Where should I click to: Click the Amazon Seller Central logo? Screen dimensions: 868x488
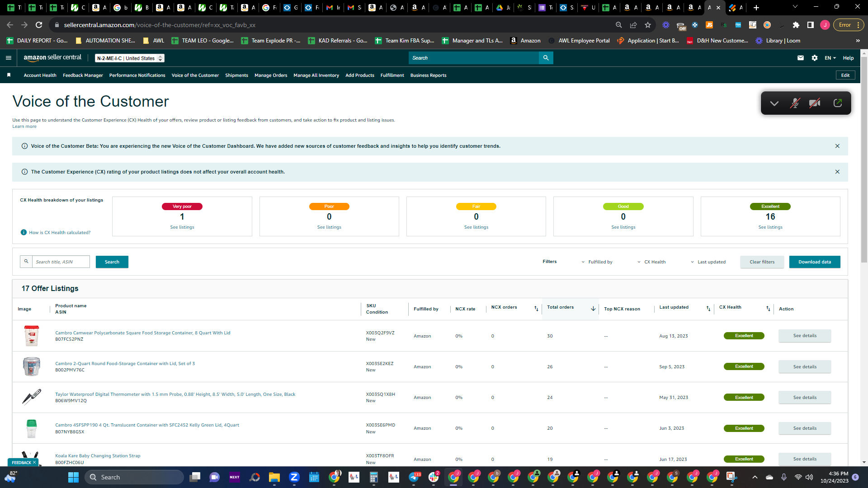pos(52,58)
